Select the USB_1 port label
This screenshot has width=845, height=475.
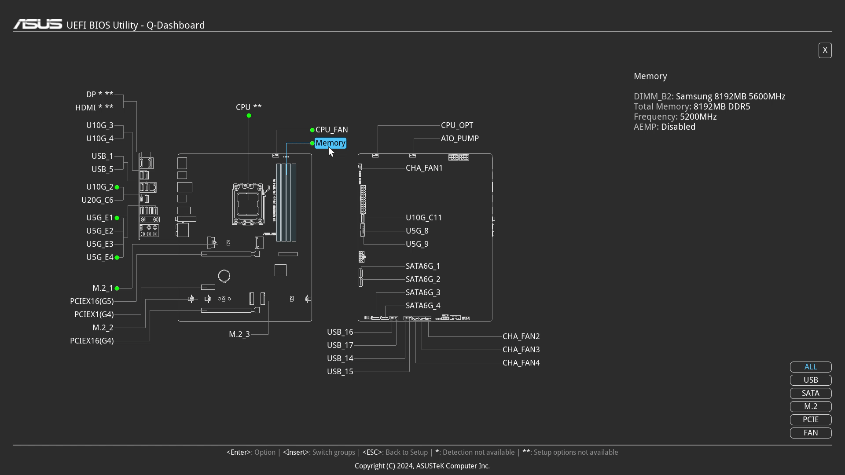(102, 156)
